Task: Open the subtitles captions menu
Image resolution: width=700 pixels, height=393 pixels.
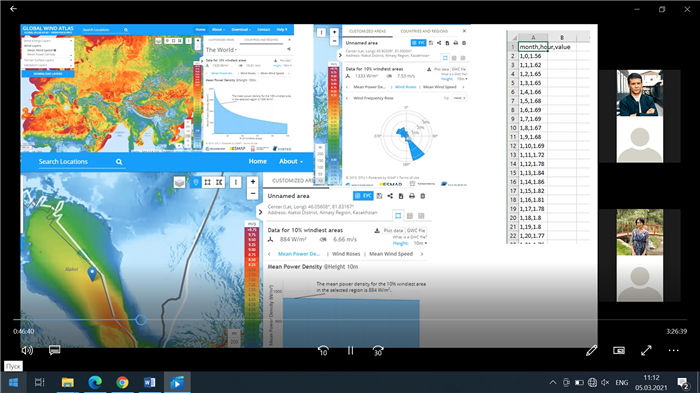Action: pyautogui.click(x=54, y=351)
